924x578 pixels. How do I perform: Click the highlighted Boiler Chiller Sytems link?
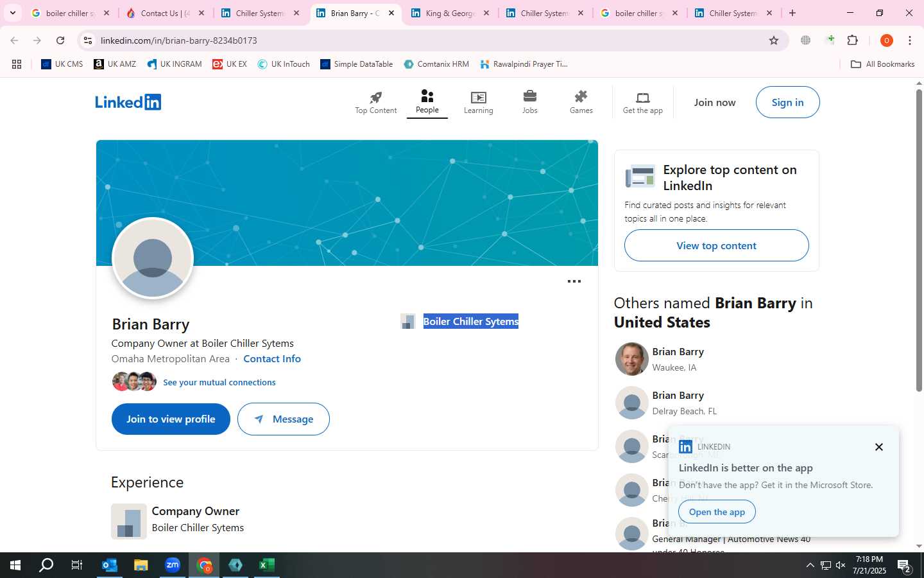pyautogui.click(x=471, y=321)
